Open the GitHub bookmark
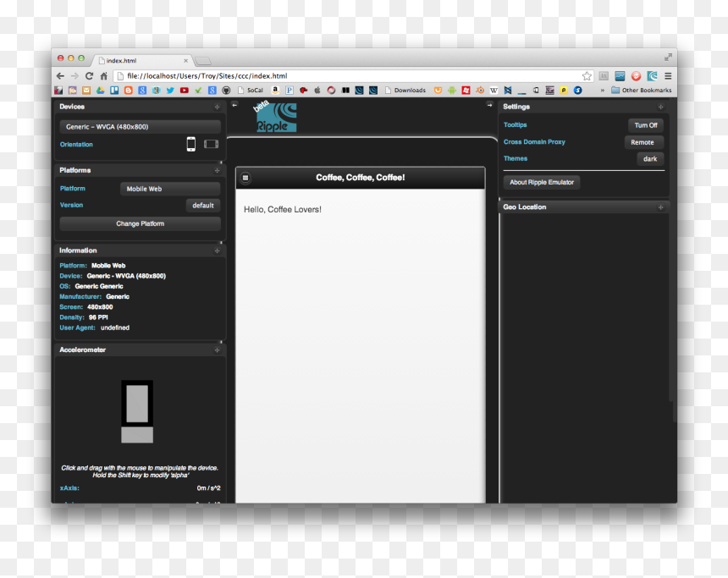Image resolution: width=728 pixels, height=578 pixels. 226,90
